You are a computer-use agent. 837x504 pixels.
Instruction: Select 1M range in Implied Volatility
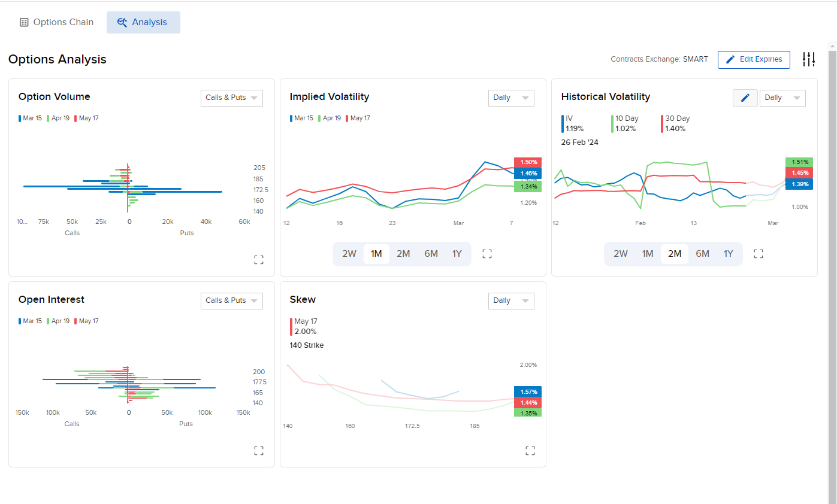tap(376, 254)
